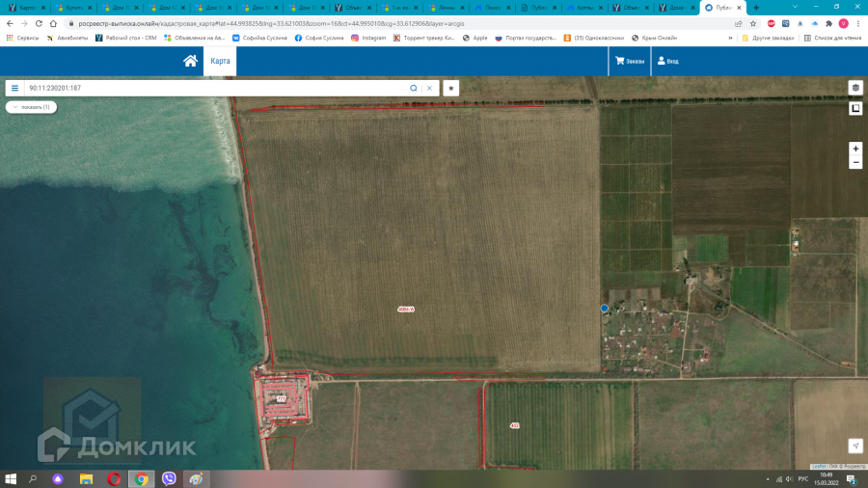Click the blue marker point on the map
Image resolution: width=868 pixels, height=488 pixels.
605,309
